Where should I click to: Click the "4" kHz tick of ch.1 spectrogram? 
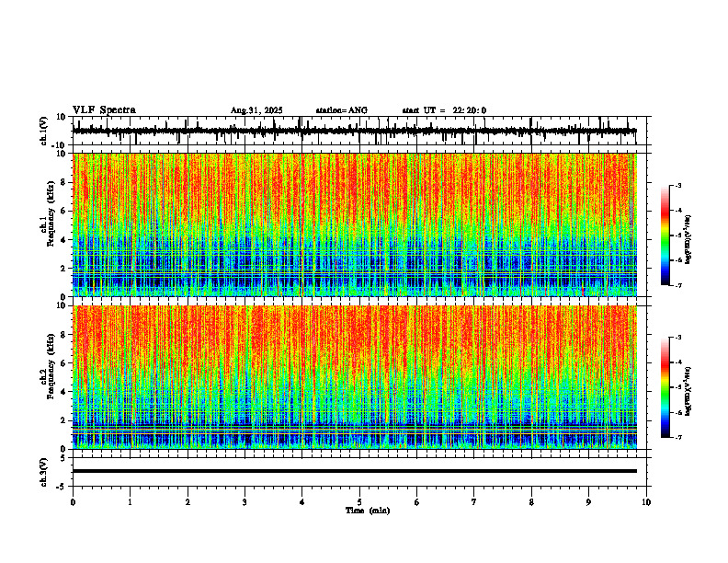(64, 240)
